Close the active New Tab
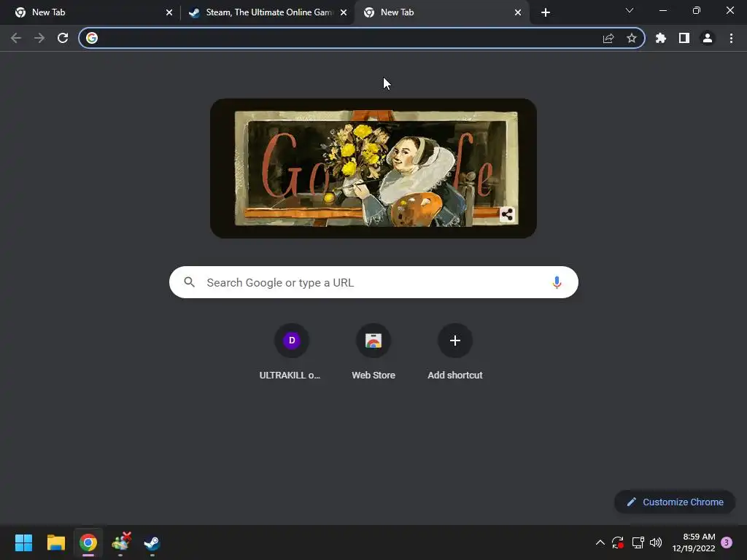 tap(518, 12)
